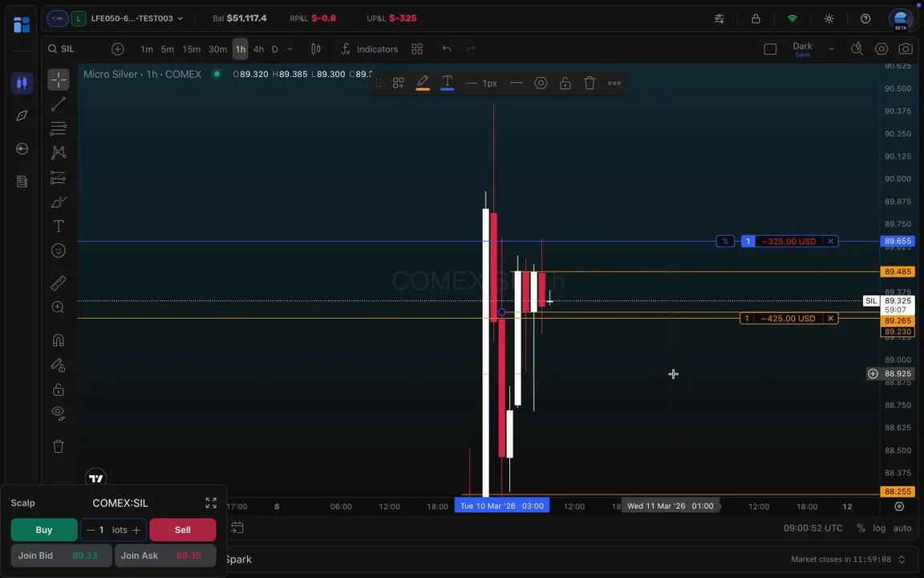Viewport: 924px width, 578px height.
Task: Expand the Dark layout dropdown arrow
Action: [832, 49]
